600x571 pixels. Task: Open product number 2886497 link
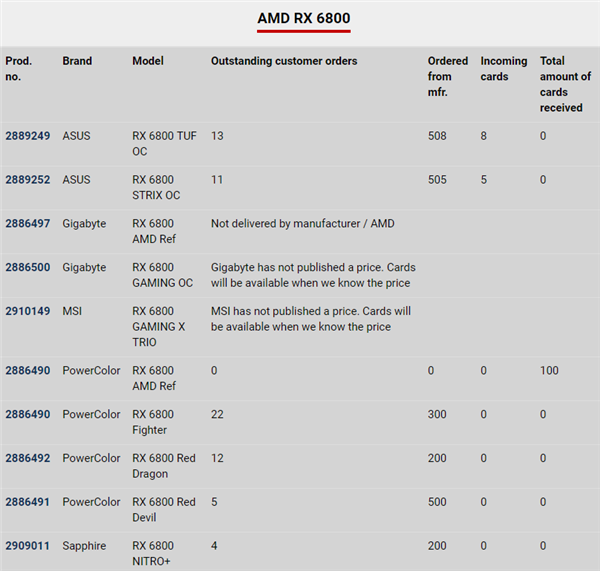[28, 224]
